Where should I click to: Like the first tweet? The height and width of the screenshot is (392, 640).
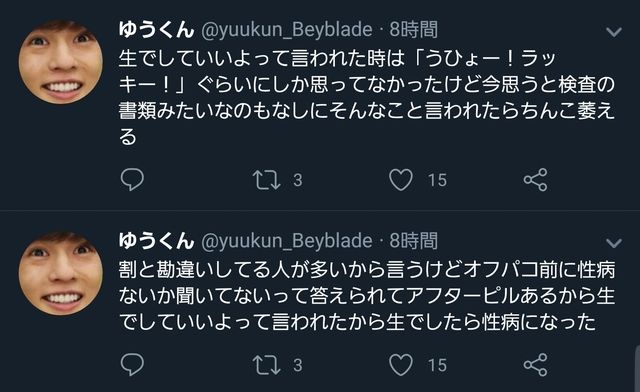(x=401, y=180)
